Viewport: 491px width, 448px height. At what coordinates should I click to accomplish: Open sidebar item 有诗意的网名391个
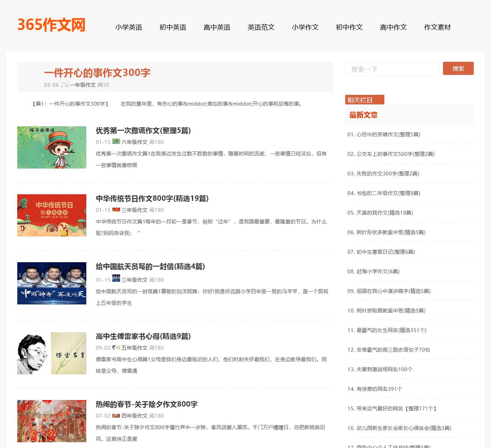point(379,389)
